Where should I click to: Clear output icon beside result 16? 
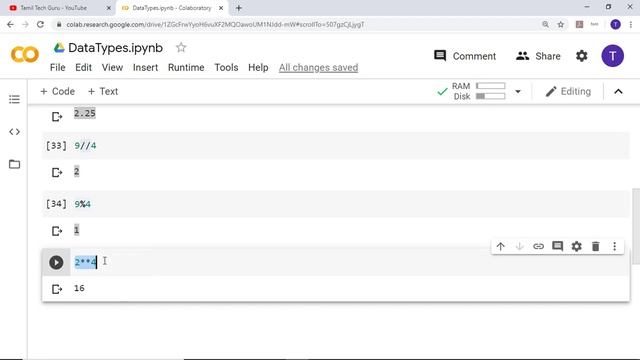pos(57,289)
